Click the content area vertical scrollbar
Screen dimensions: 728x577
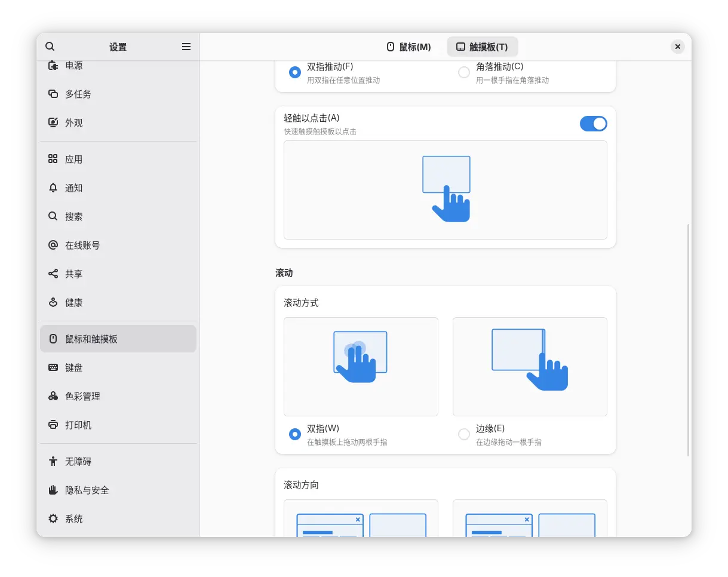[x=689, y=340]
